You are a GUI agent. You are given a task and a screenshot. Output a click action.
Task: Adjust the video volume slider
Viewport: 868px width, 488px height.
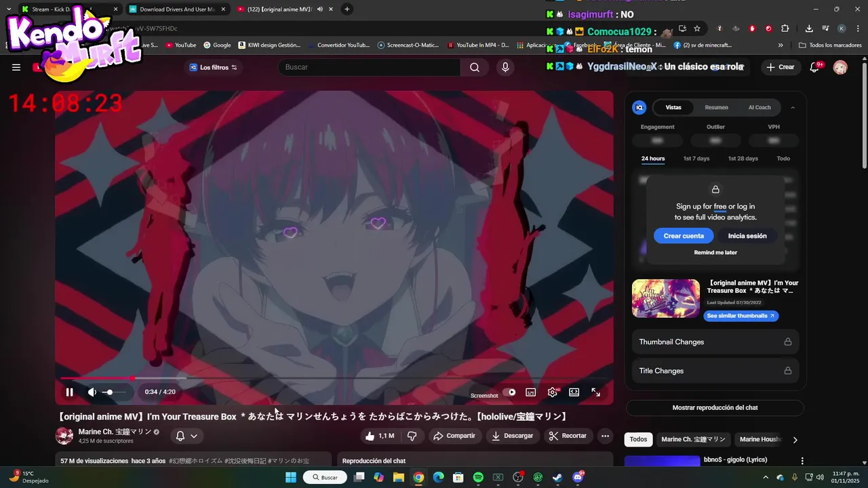click(114, 392)
